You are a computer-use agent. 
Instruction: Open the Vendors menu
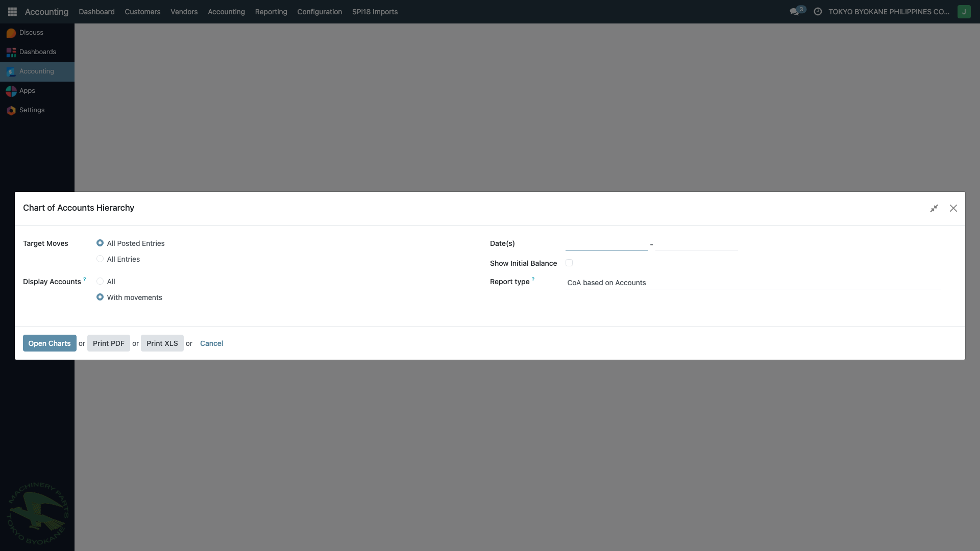click(x=184, y=12)
